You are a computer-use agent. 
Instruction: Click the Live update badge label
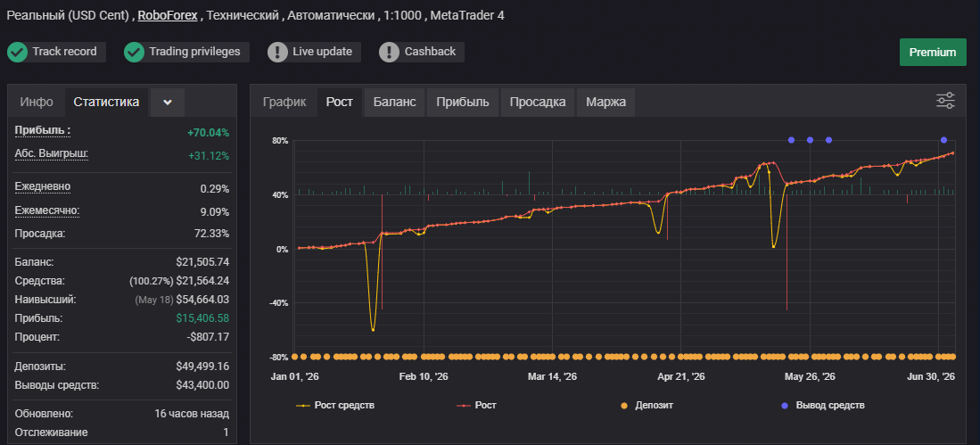[323, 52]
